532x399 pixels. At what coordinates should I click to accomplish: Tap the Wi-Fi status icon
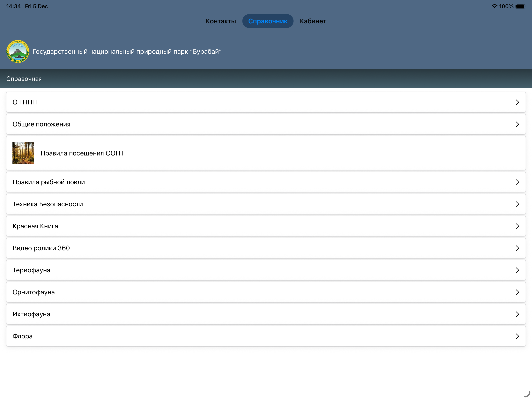[494, 6]
